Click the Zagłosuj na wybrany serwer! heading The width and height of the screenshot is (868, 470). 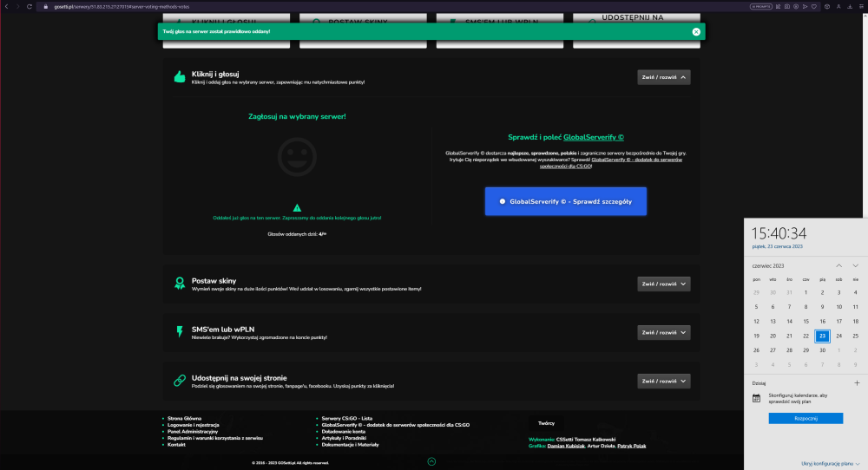coord(297,117)
